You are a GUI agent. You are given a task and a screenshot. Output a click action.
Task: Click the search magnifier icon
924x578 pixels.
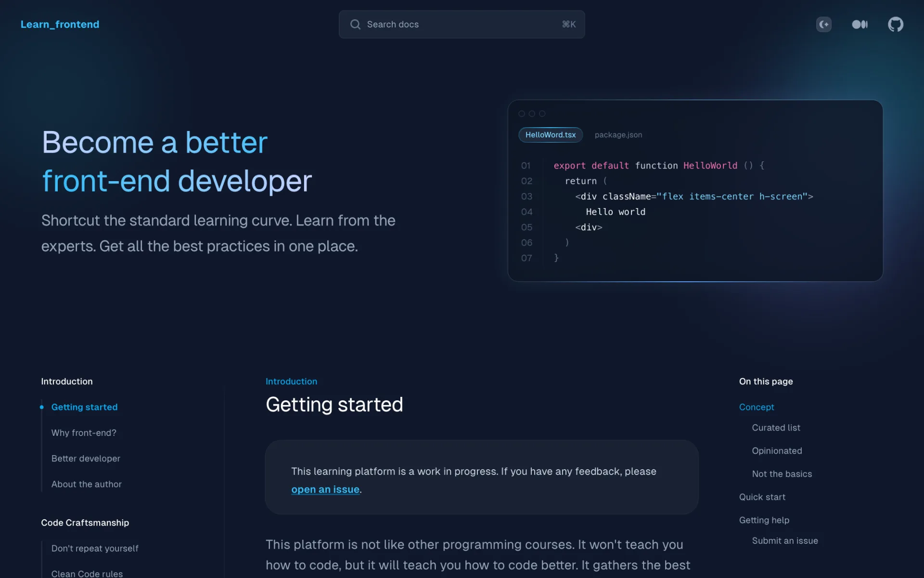(355, 25)
